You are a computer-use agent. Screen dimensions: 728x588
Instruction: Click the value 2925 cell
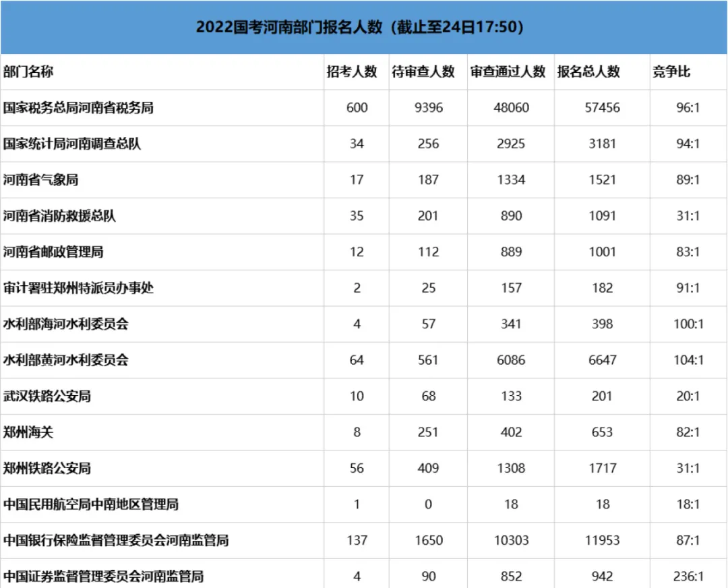pyautogui.click(x=511, y=144)
